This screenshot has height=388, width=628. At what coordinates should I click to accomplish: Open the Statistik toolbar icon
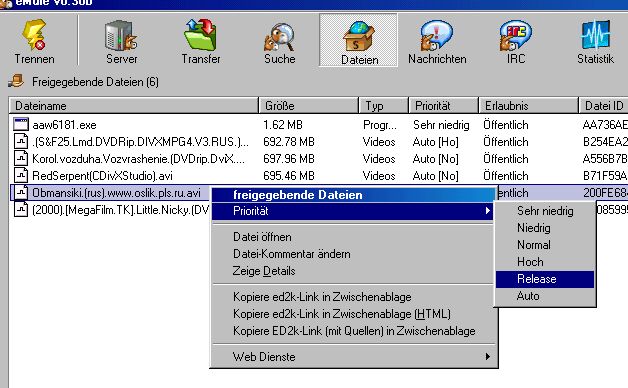595,35
